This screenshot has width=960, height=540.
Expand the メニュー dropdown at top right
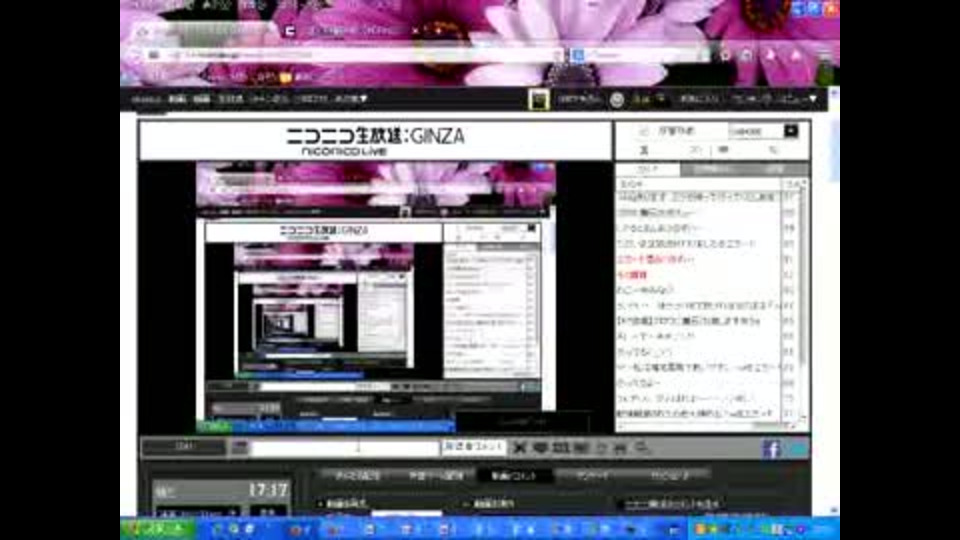(x=796, y=99)
